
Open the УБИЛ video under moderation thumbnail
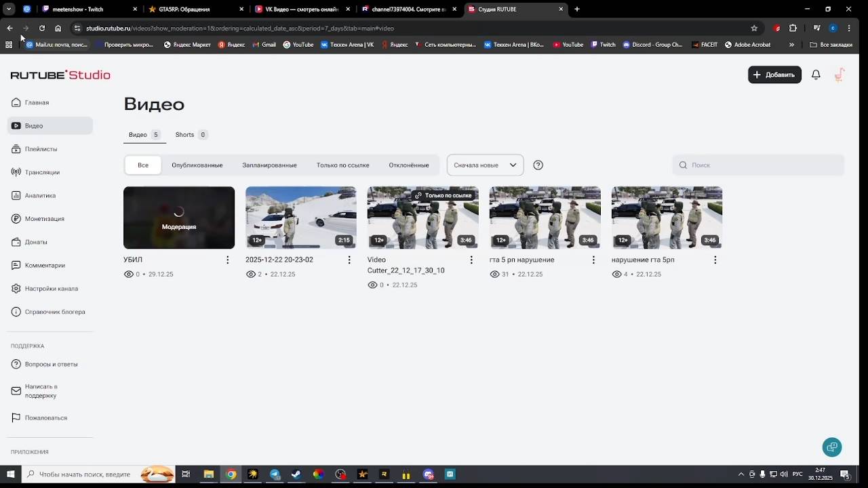179,218
